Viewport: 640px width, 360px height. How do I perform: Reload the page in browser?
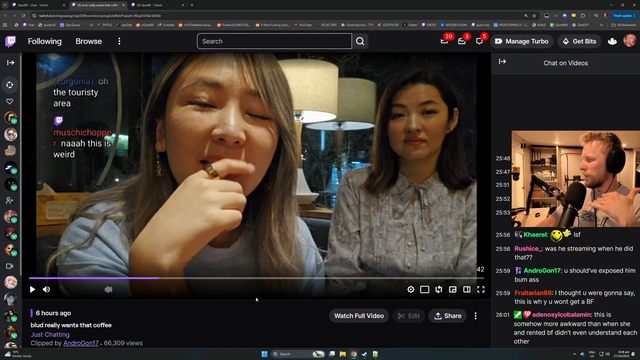click(x=23, y=16)
